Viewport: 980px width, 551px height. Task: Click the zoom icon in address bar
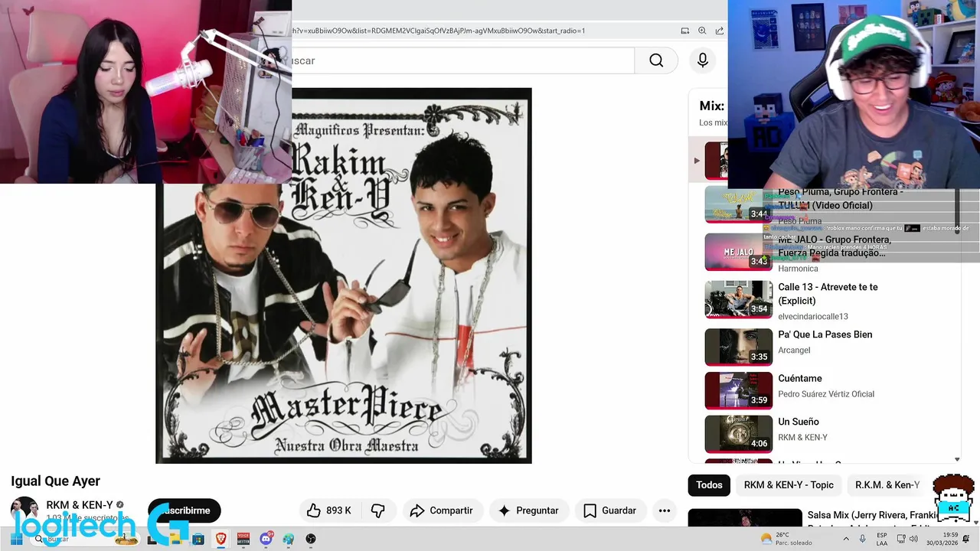[702, 31]
